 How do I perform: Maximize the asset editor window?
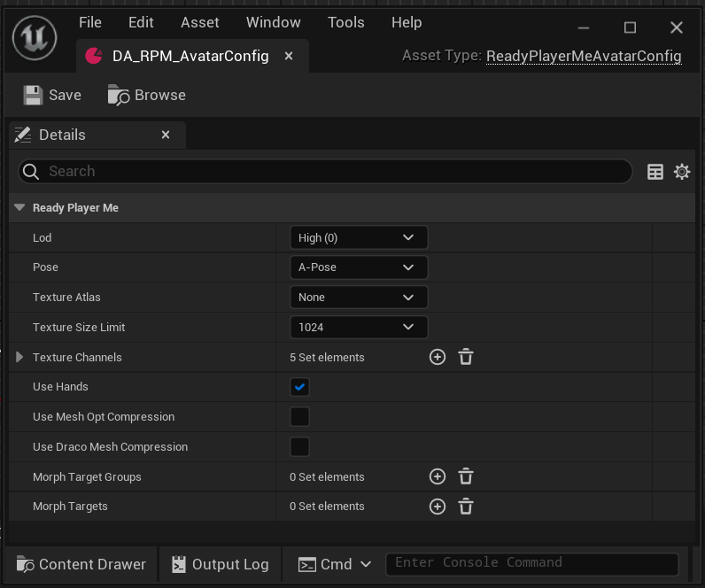click(x=630, y=27)
